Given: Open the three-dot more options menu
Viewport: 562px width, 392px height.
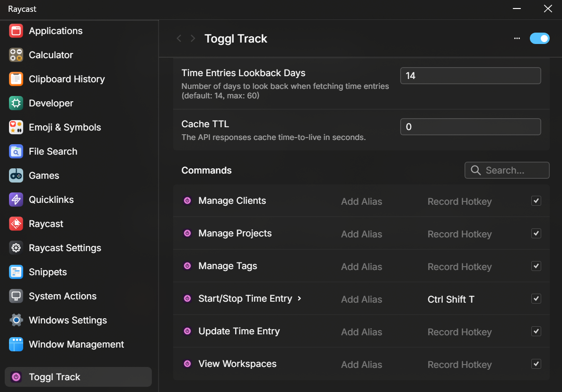Looking at the screenshot, I should coord(517,38).
